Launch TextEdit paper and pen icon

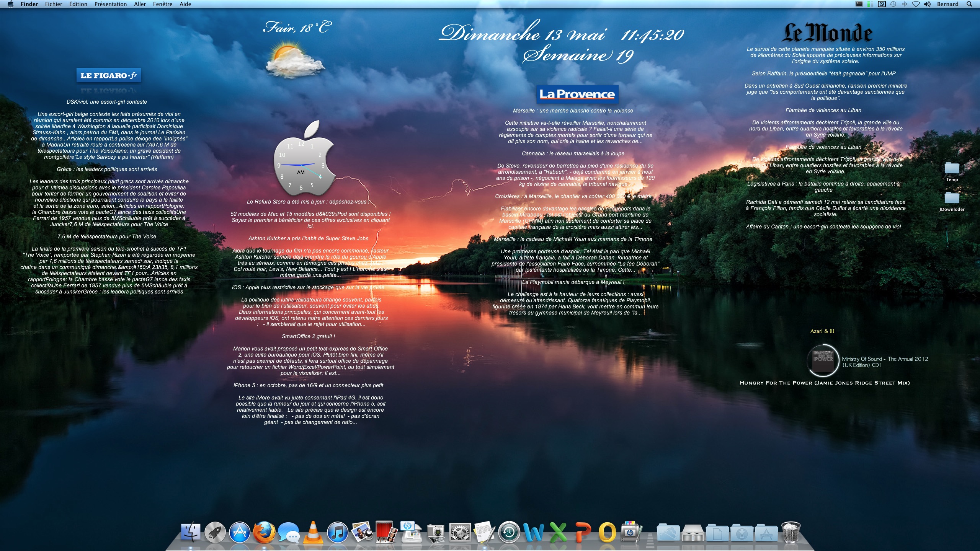tap(485, 532)
